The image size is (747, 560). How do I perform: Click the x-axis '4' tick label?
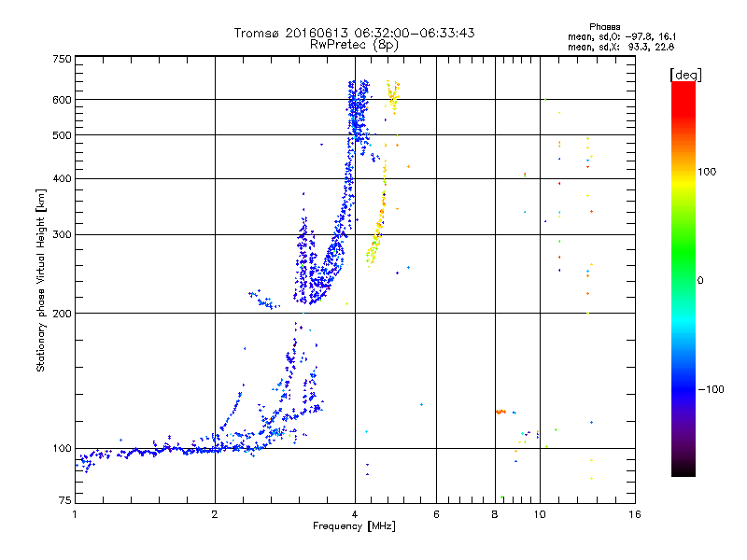click(355, 514)
